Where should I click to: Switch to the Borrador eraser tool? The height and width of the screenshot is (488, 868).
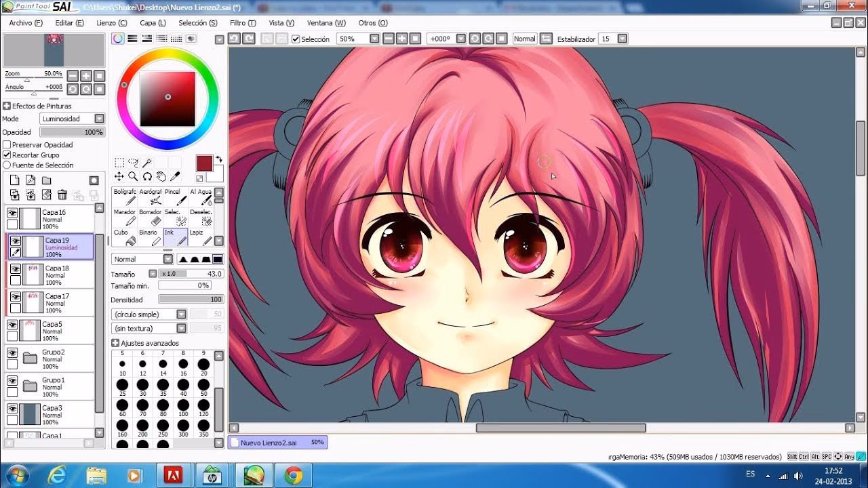tap(150, 216)
